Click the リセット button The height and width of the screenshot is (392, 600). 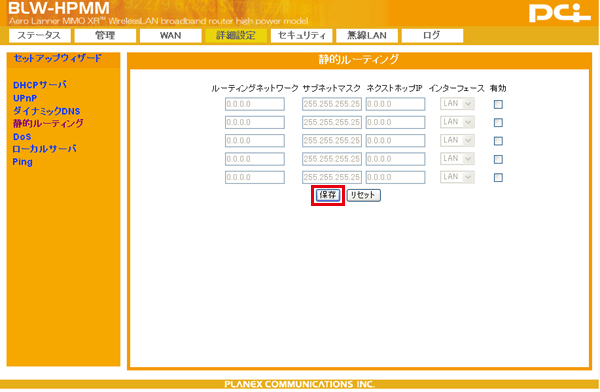(x=364, y=195)
